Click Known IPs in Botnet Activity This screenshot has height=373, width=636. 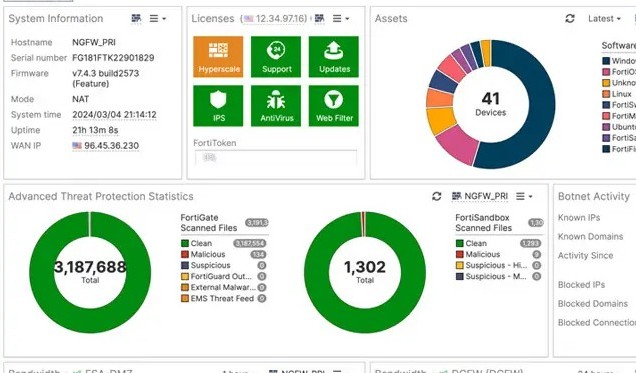coord(579,218)
